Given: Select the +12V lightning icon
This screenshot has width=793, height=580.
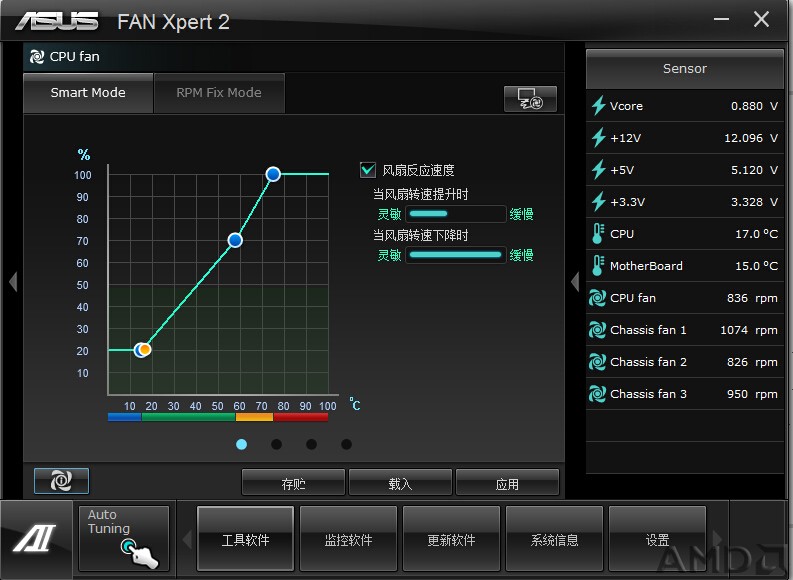Looking at the screenshot, I should [598, 138].
